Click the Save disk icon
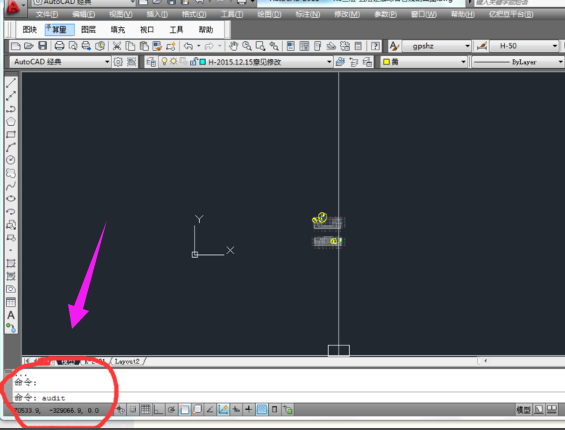The image size is (565, 430). pos(43,46)
